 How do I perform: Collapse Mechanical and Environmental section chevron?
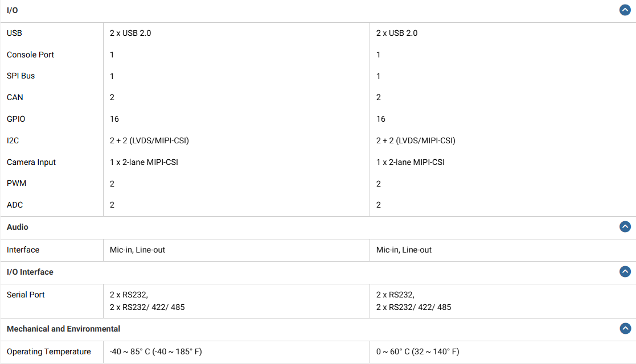(625, 329)
